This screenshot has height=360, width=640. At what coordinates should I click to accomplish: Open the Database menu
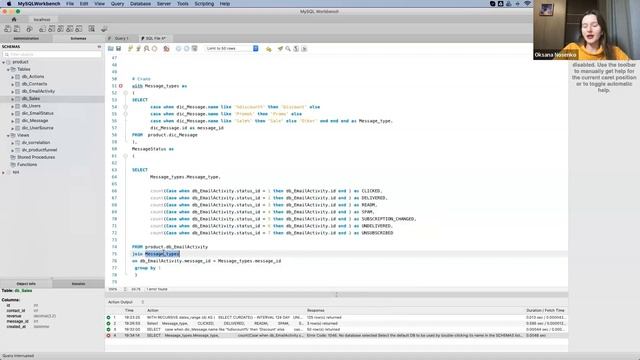(140, 4)
